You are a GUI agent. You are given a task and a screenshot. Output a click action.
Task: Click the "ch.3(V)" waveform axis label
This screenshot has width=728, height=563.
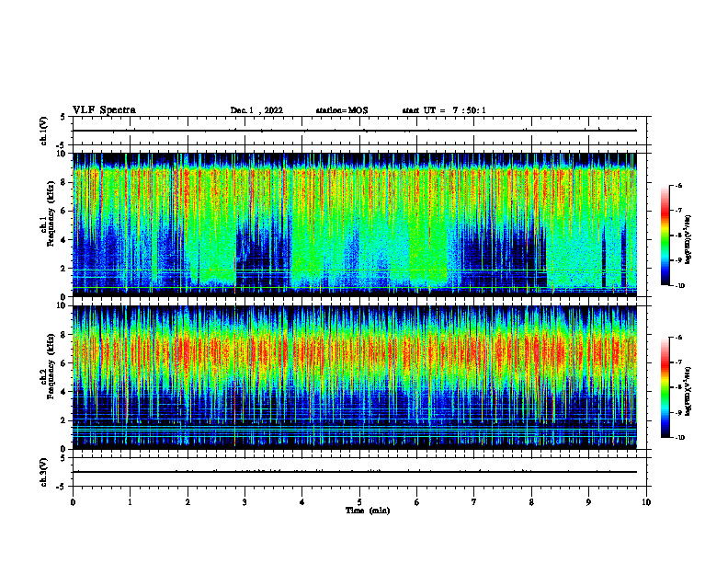coord(44,472)
